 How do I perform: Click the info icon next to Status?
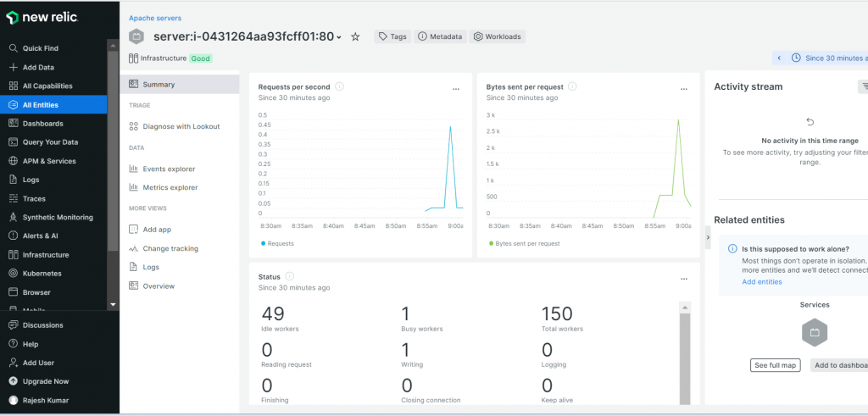click(x=290, y=276)
